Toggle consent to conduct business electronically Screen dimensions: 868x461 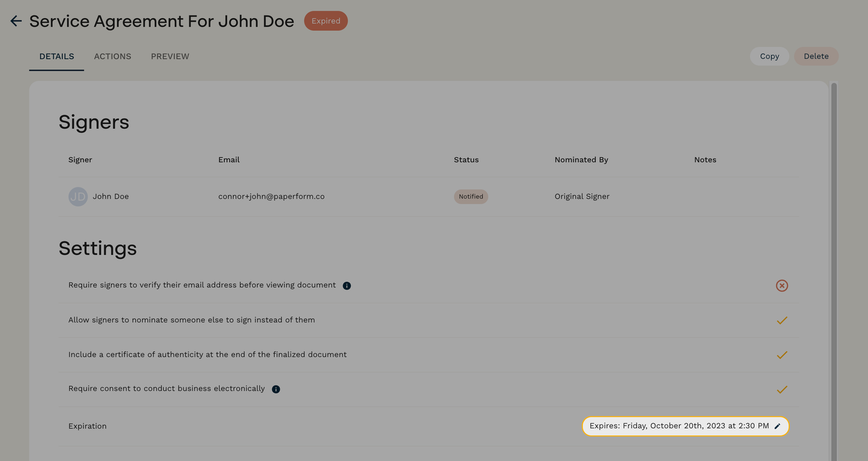(x=781, y=389)
